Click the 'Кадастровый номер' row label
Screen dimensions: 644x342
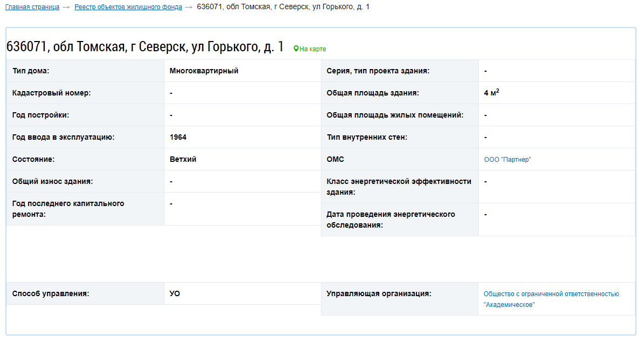(52, 93)
